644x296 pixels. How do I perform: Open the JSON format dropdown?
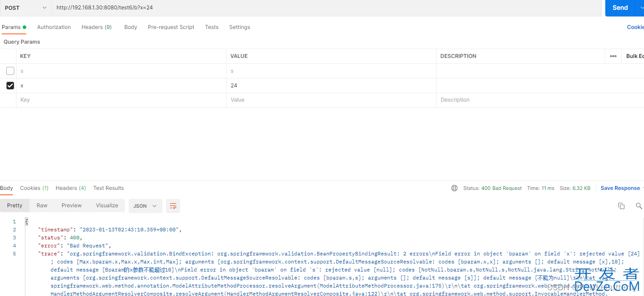pos(146,206)
